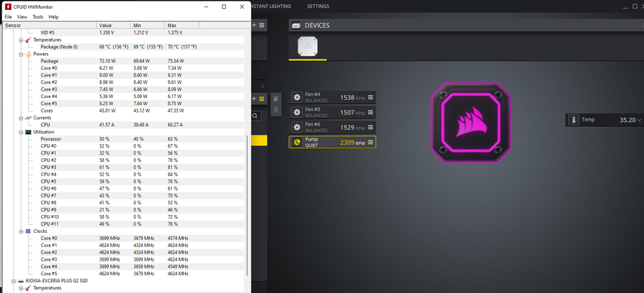
Task: Select the Processor utilization row
Action: (x=142, y=139)
